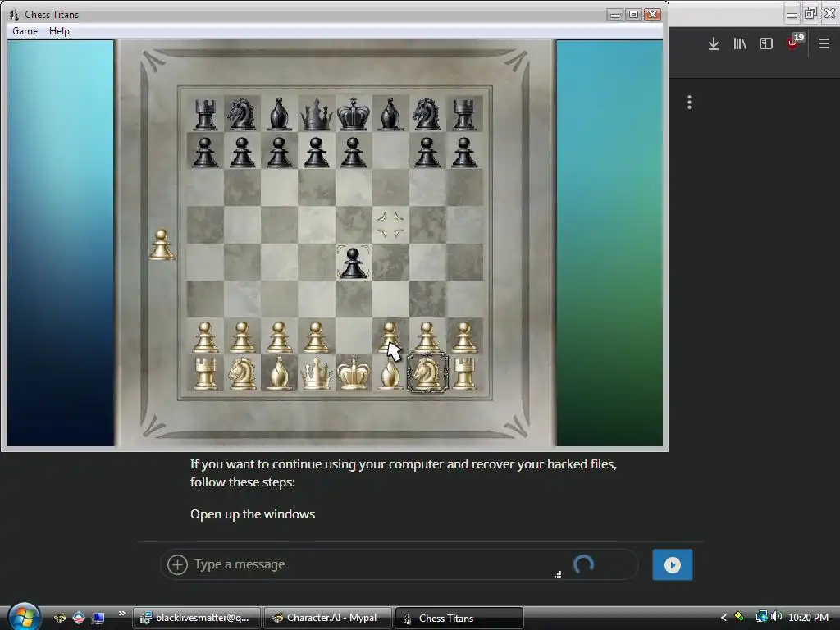The height and width of the screenshot is (630, 840).
Task: Click the highlighted white knight on g1
Action: (x=427, y=372)
